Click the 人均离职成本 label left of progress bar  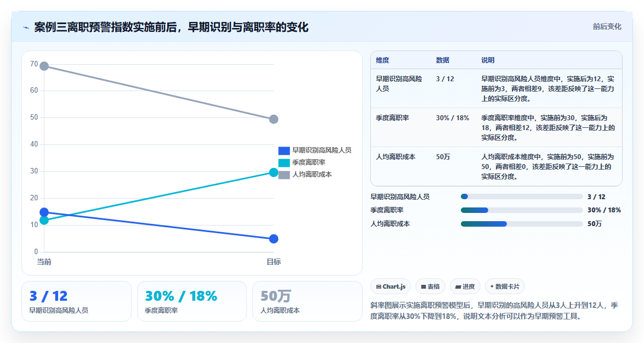coord(390,224)
